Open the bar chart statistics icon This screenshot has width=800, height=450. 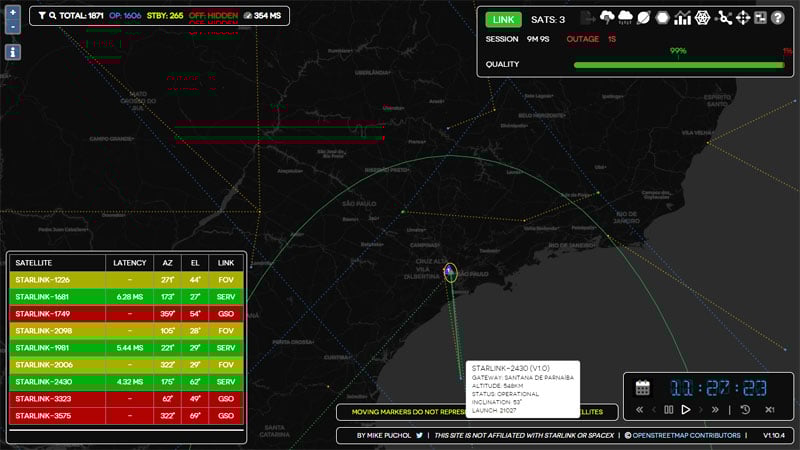[x=682, y=18]
